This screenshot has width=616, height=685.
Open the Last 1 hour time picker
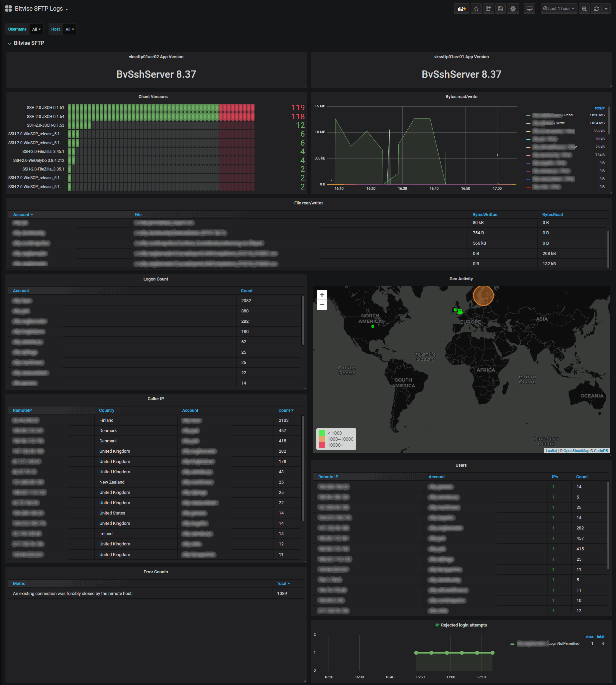tap(559, 9)
